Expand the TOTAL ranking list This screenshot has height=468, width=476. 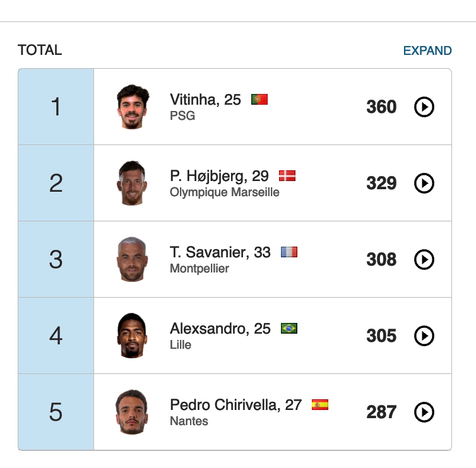(x=427, y=51)
